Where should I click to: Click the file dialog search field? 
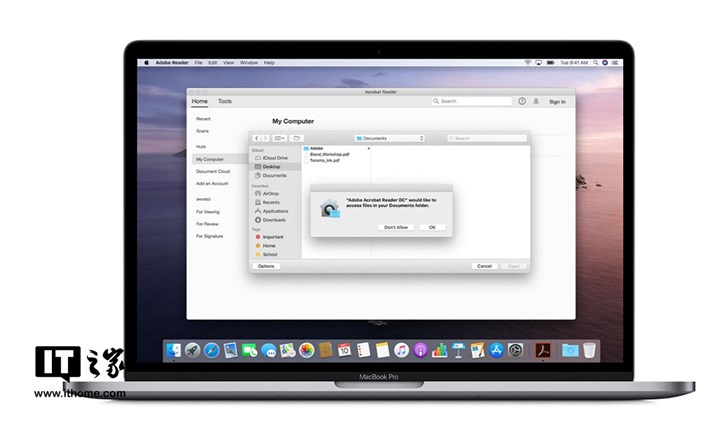(487, 138)
